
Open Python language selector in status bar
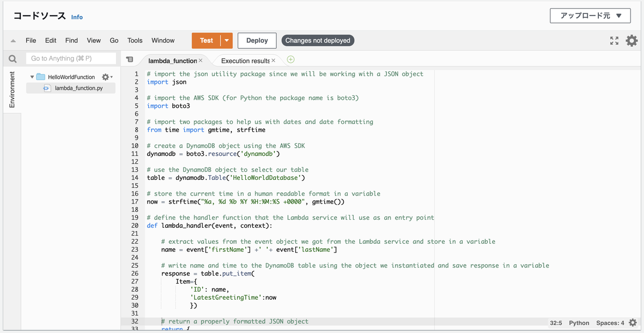tap(579, 323)
